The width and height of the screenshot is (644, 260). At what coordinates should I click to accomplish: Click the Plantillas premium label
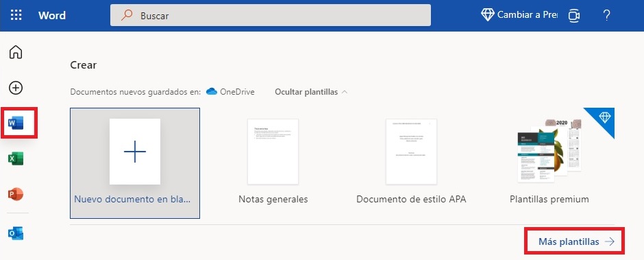click(549, 200)
